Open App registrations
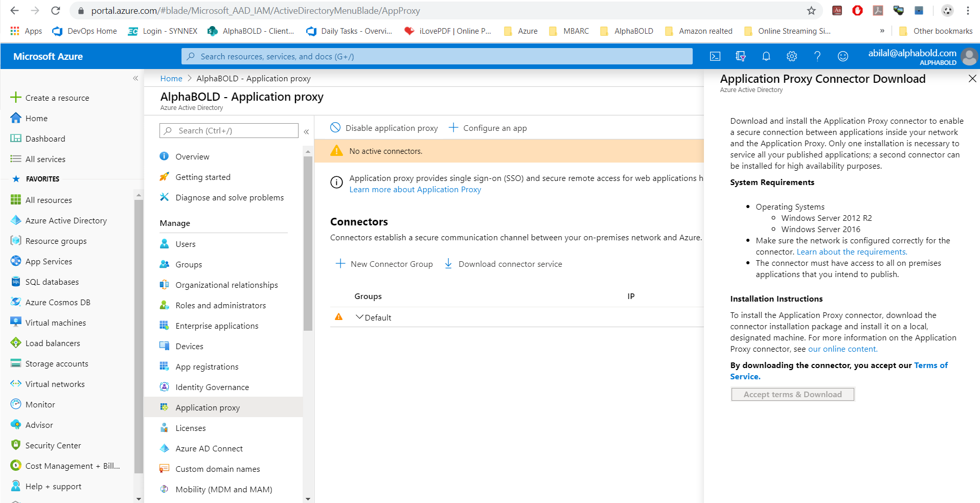The width and height of the screenshot is (980, 503). pyautogui.click(x=207, y=367)
